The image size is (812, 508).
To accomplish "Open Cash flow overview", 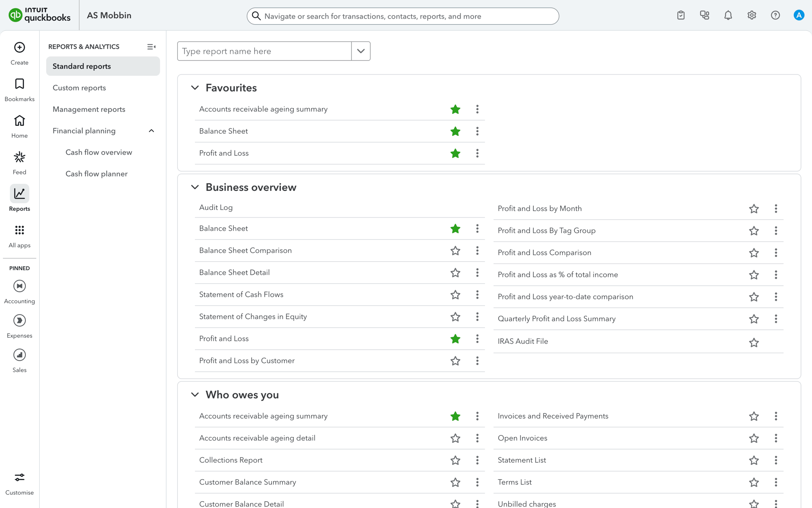I will click(x=99, y=152).
